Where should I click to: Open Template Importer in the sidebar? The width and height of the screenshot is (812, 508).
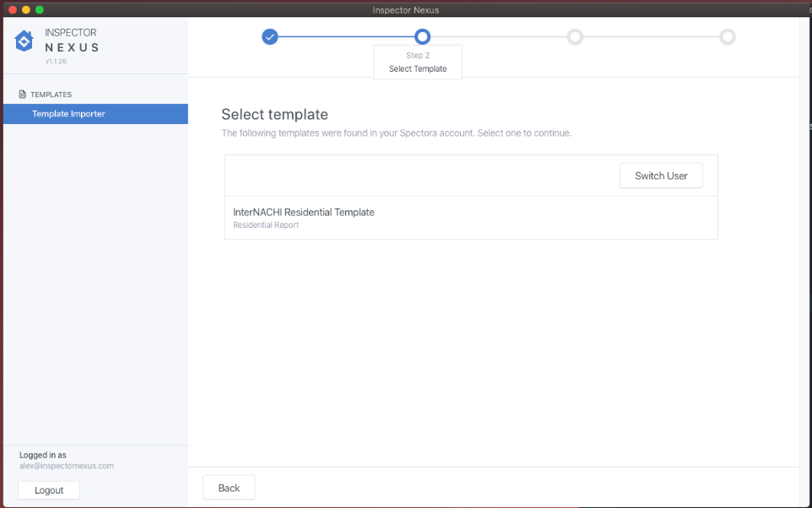[69, 114]
